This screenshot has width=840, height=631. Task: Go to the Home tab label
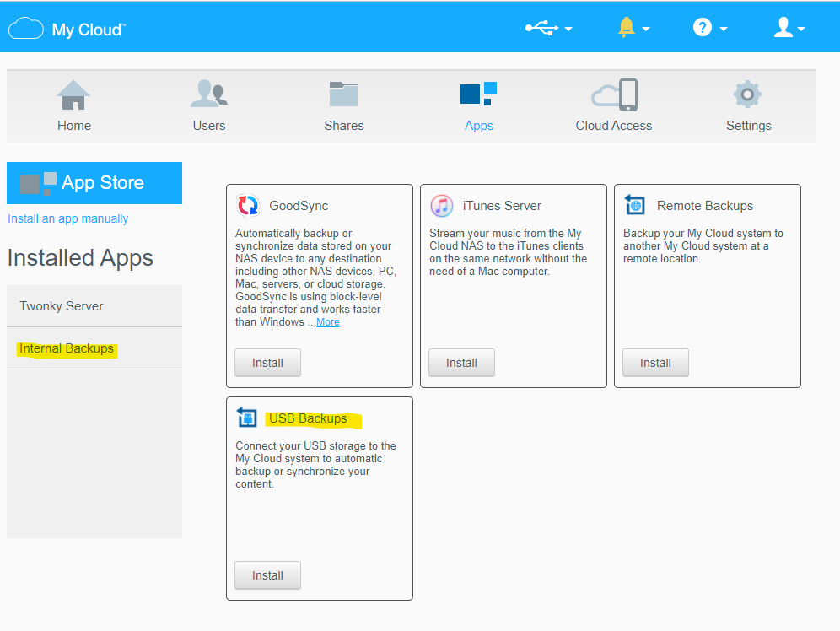coord(74,126)
